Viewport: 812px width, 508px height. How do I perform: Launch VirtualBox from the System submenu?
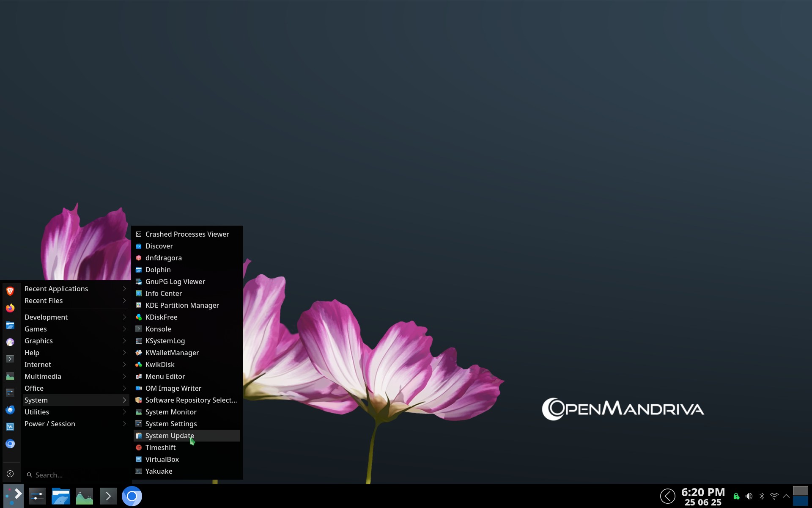[x=187, y=459]
